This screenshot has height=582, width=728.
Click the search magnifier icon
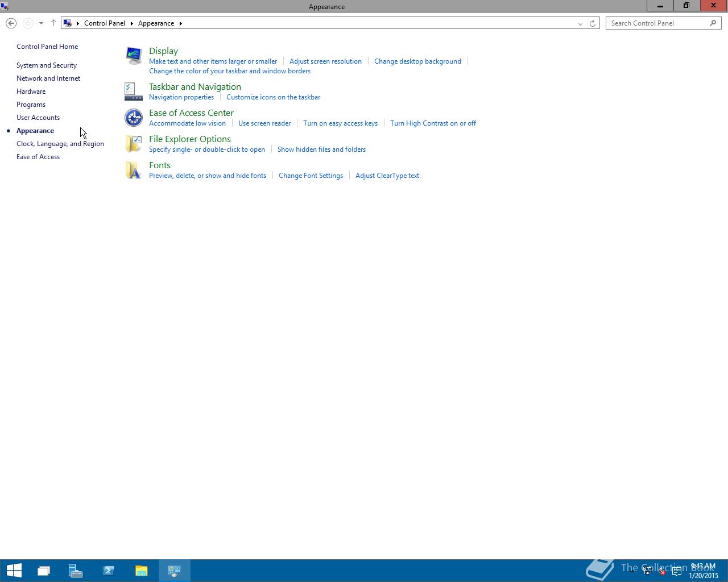tap(713, 23)
